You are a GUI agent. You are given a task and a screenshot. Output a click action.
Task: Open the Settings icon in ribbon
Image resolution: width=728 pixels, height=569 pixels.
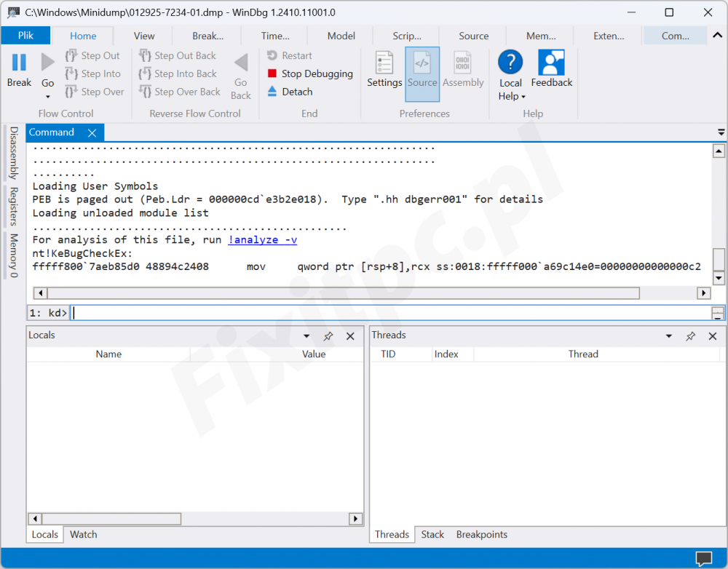(384, 63)
